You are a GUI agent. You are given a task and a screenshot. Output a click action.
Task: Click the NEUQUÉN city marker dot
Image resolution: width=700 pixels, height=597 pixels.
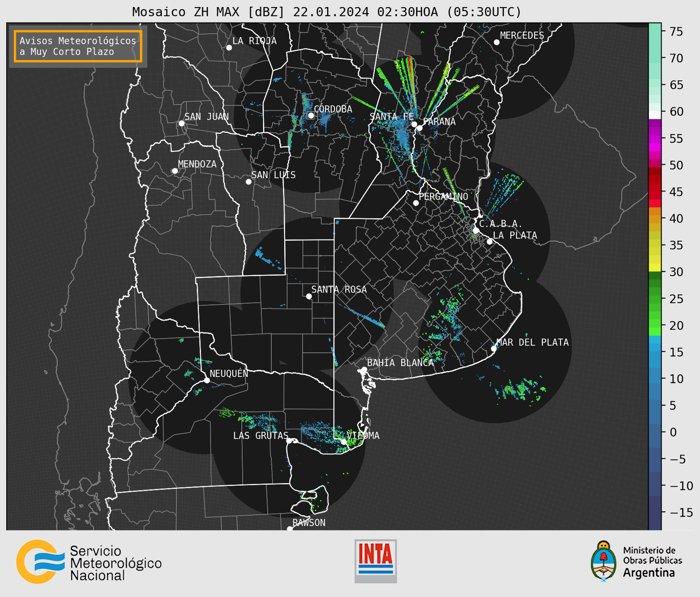tap(207, 380)
